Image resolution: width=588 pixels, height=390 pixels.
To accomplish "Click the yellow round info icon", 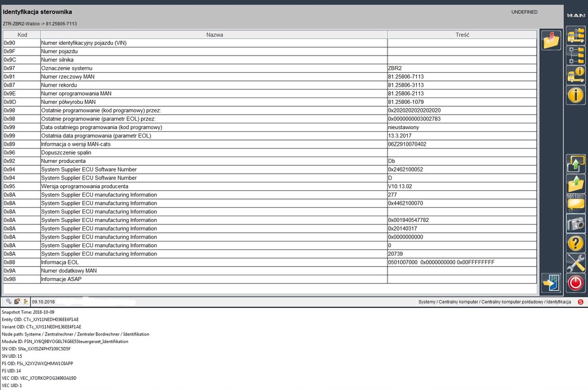I will [x=575, y=95].
